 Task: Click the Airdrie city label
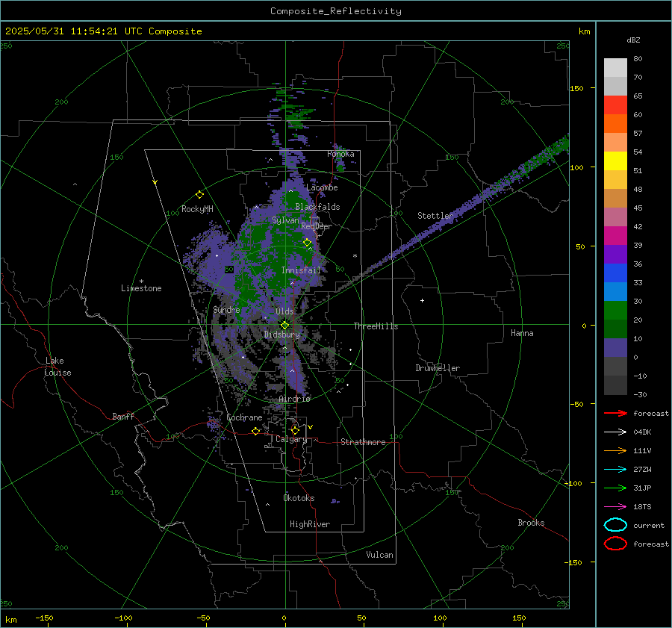[294, 399]
